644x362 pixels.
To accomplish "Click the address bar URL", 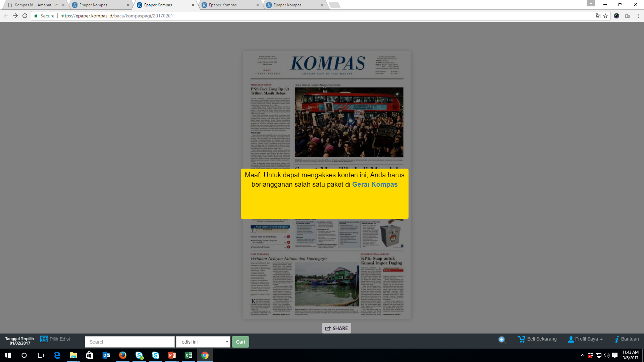I will 116,16.
